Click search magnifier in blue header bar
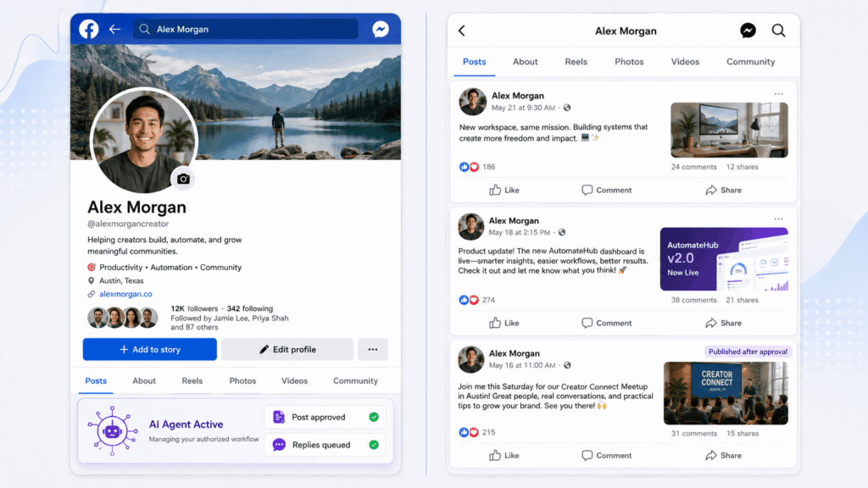This screenshot has height=488, width=868. tap(144, 29)
